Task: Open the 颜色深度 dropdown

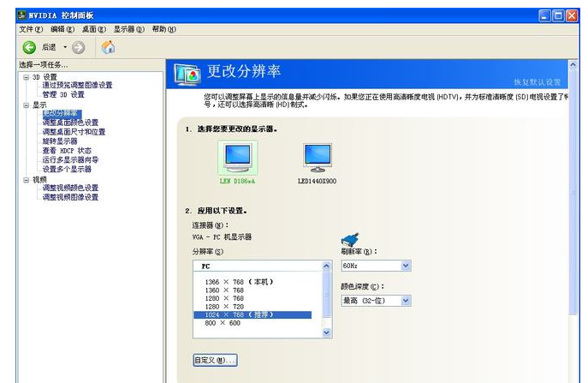Action: (406, 301)
